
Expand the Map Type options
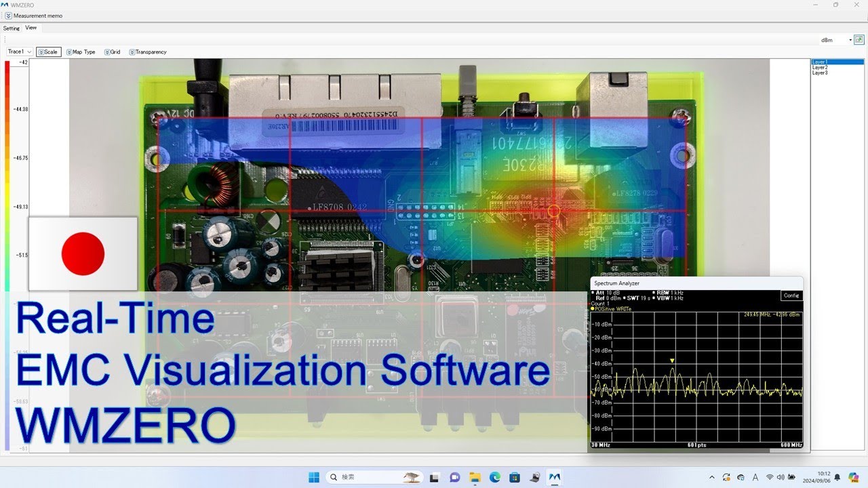[x=81, y=52]
